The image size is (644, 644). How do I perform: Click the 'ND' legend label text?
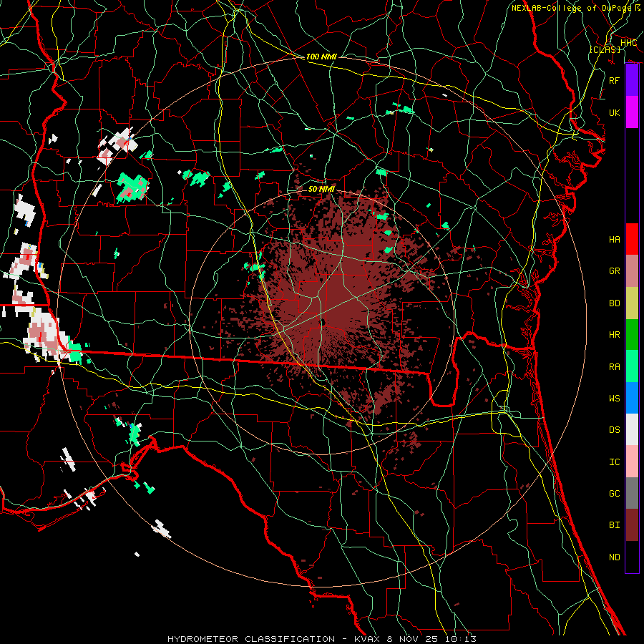click(x=615, y=557)
